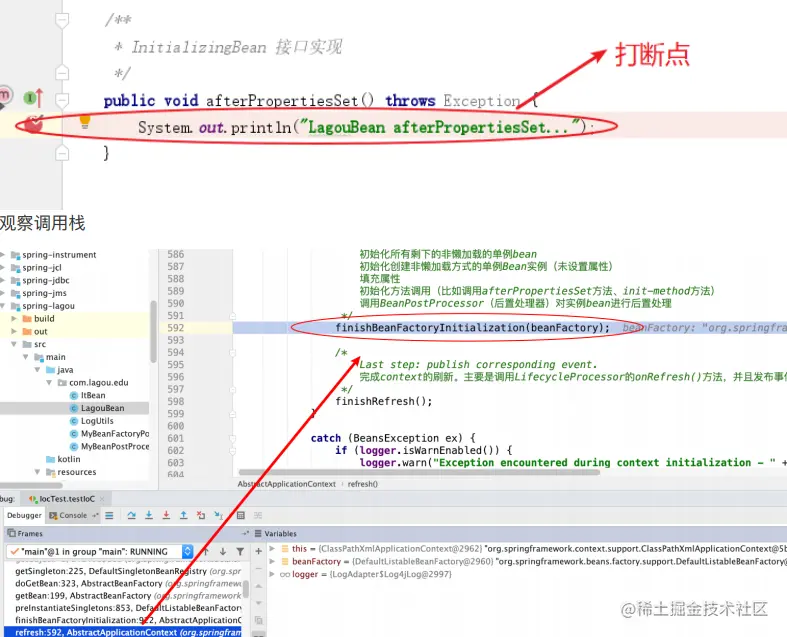Screen dimensions: 787x637
Task: Toggle the breakpoint on the println line
Action: 34,123
